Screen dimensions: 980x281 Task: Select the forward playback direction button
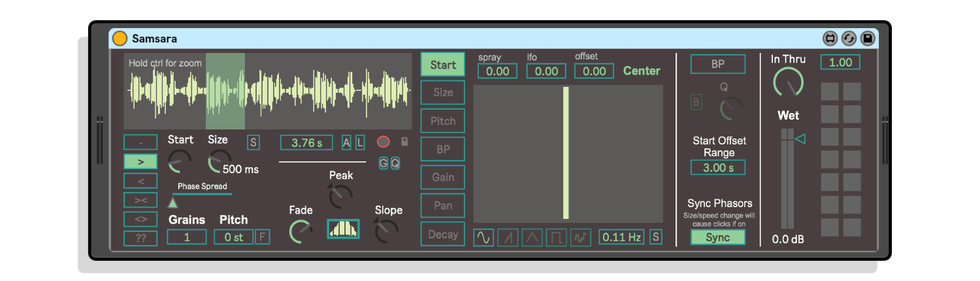point(140,161)
